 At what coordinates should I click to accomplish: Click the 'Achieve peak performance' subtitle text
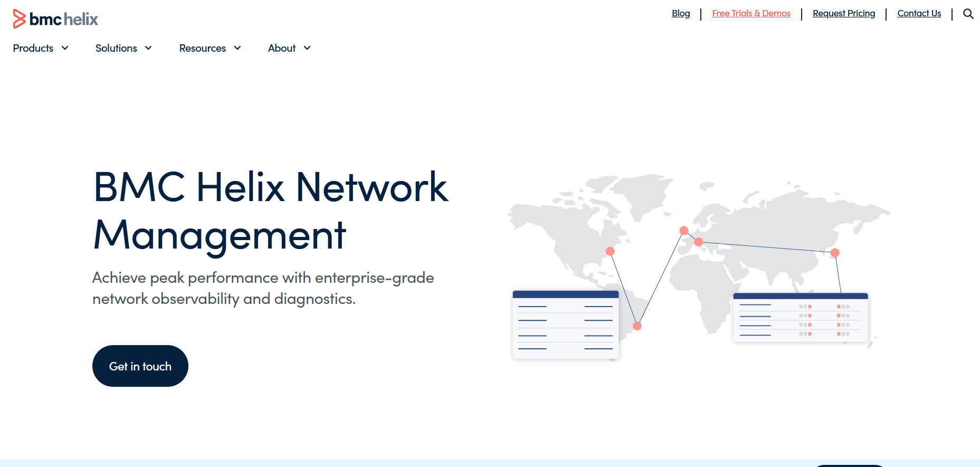(263, 288)
